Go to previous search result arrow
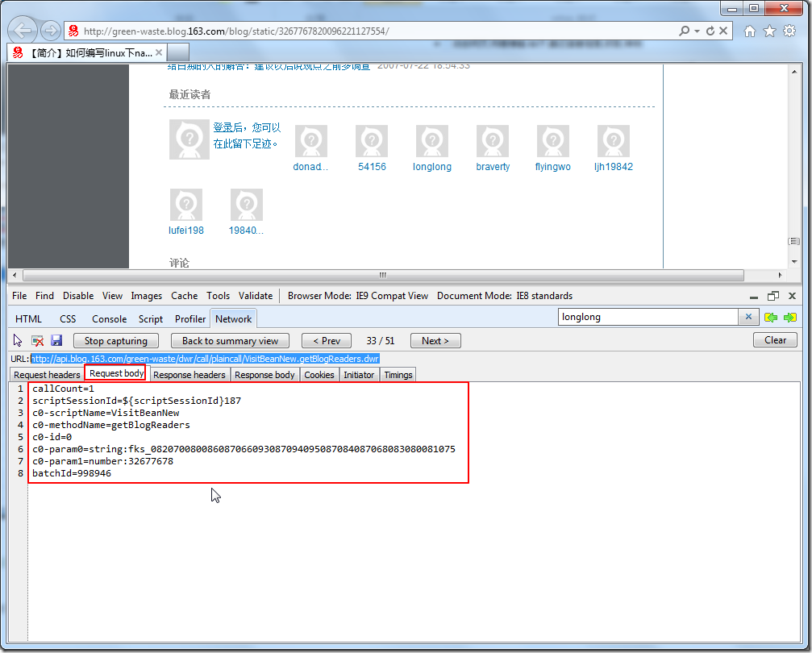This screenshot has height=653, width=812. [771, 318]
